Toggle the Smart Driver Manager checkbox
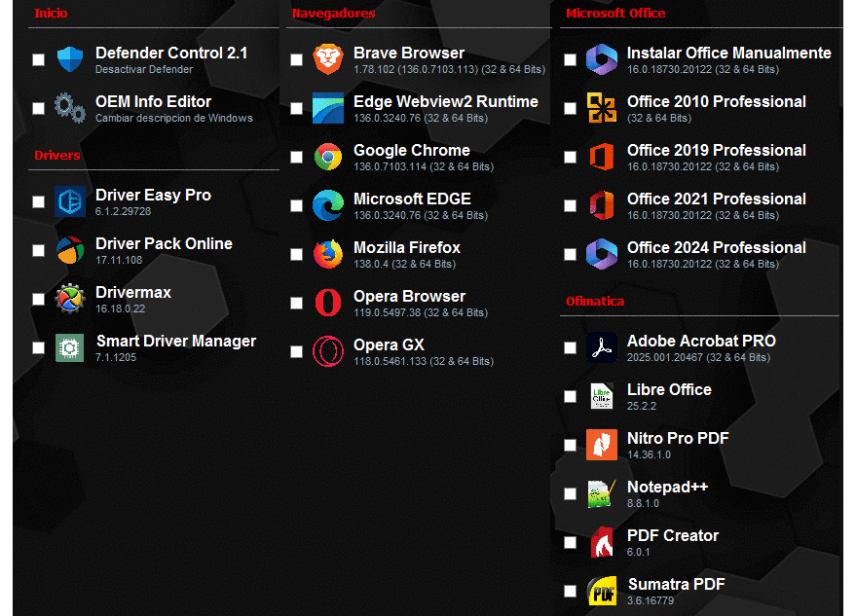 38,347
